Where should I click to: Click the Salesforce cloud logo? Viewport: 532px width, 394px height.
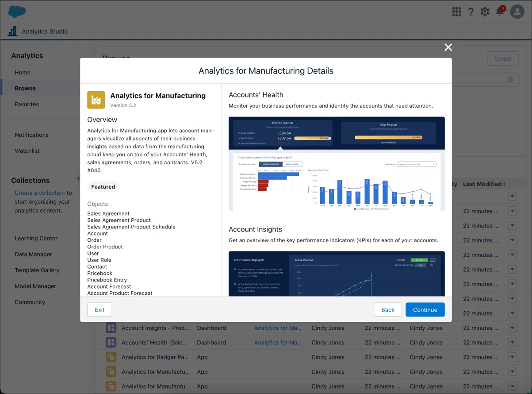click(x=17, y=12)
